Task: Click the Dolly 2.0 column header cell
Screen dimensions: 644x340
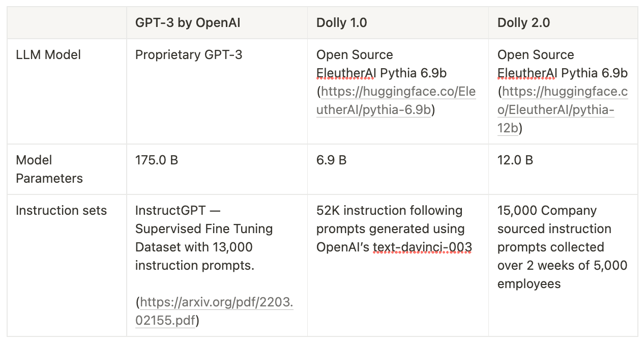Action: pos(563,23)
